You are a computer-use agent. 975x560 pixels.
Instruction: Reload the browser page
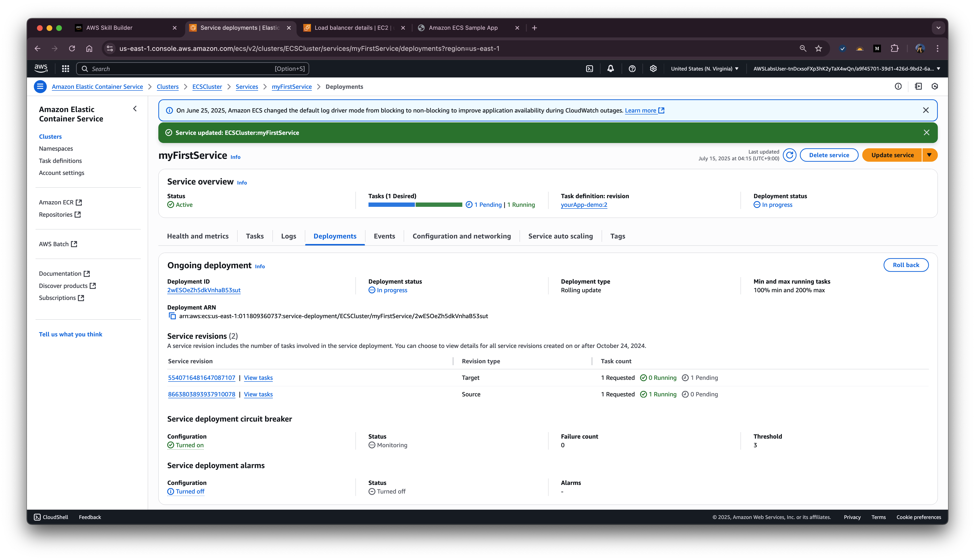pos(72,48)
